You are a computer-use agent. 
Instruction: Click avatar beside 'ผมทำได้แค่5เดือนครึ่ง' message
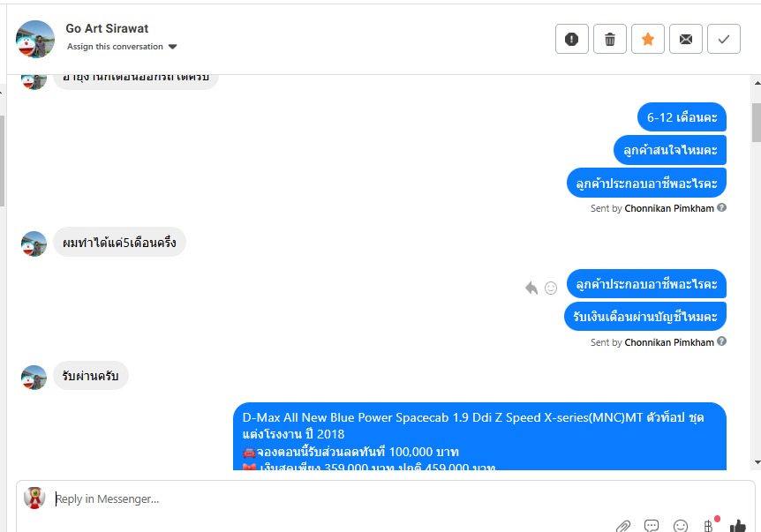tap(34, 244)
